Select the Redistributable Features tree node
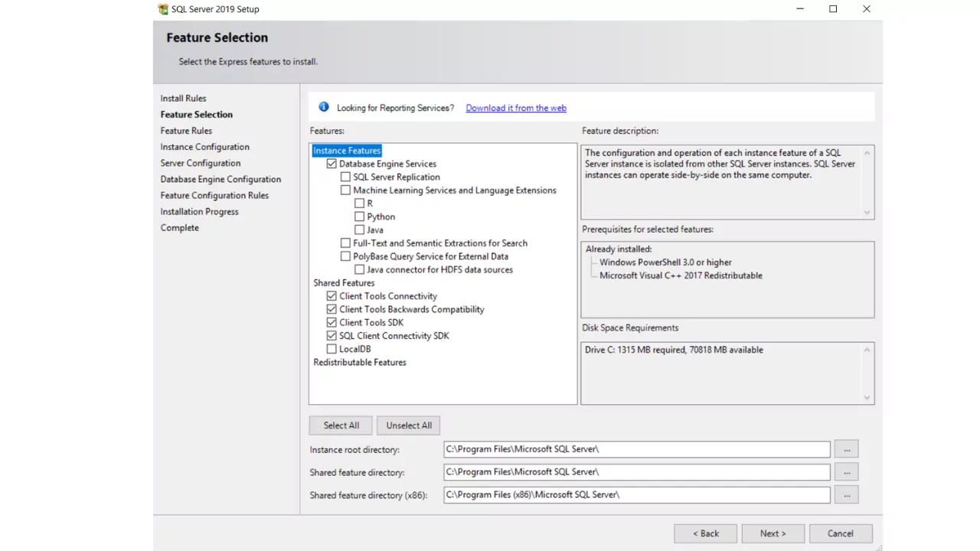980x551 pixels. pyautogui.click(x=360, y=362)
